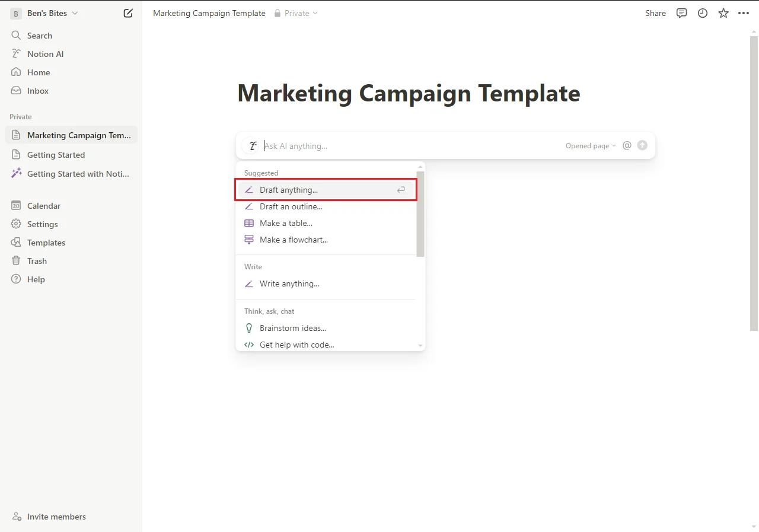Click the Help question mark icon

[x=16, y=279]
